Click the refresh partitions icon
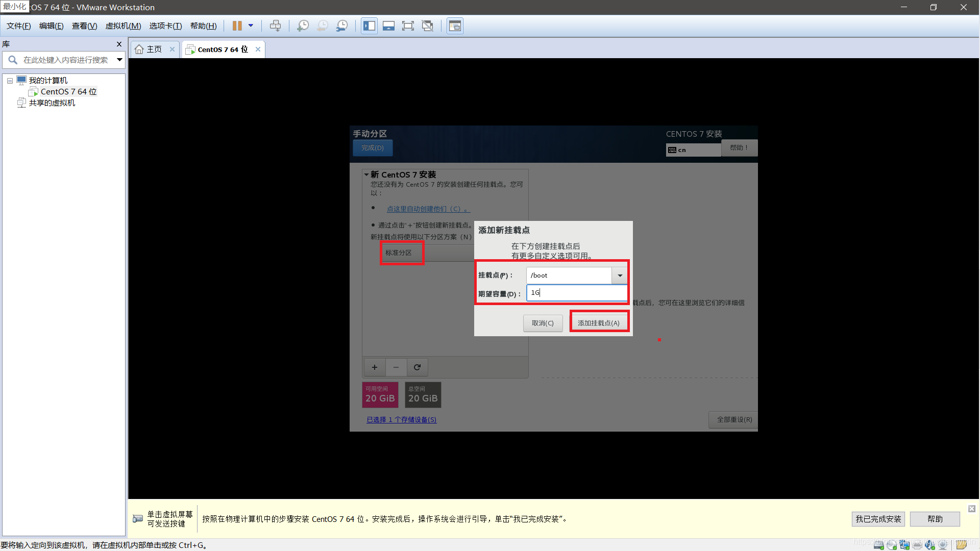 (416, 367)
